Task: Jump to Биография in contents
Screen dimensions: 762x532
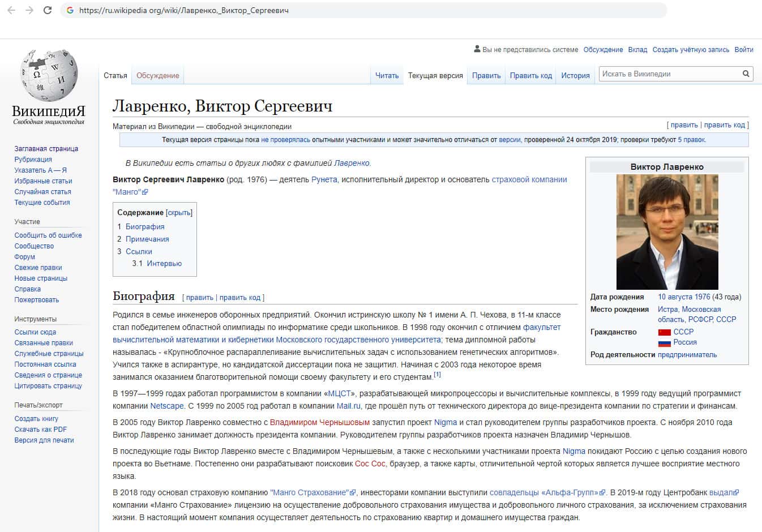Action: pos(145,226)
